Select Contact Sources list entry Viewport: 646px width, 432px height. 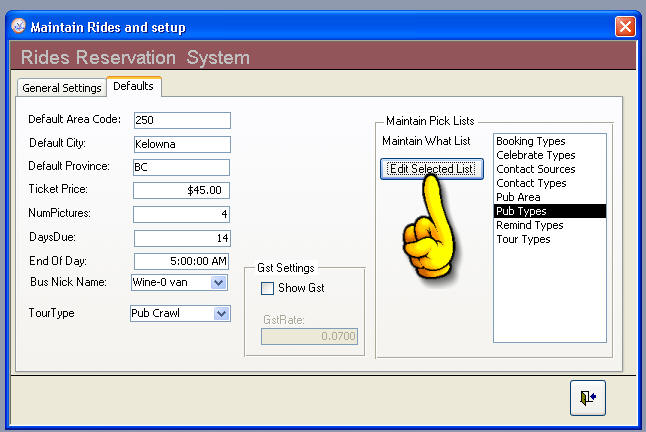pos(536,170)
